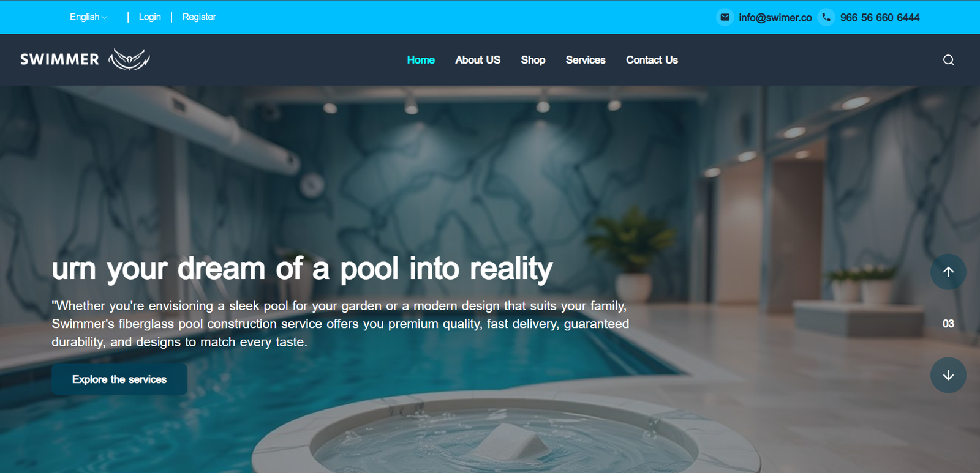Open Contact Us page

click(652, 60)
